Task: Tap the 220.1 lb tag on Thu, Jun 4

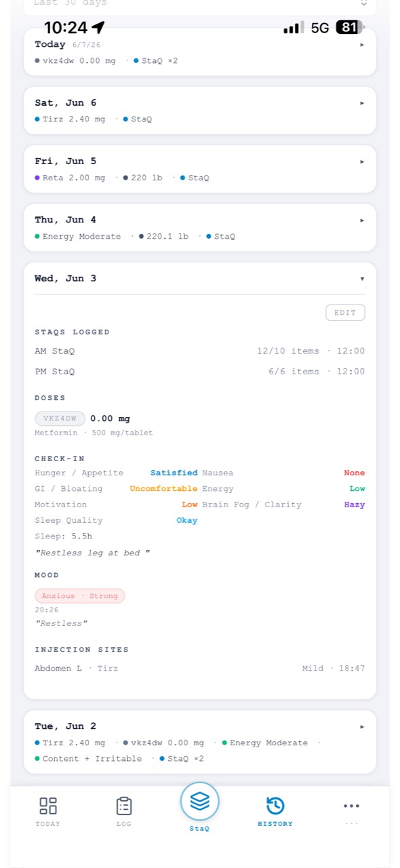Action: [163, 237]
